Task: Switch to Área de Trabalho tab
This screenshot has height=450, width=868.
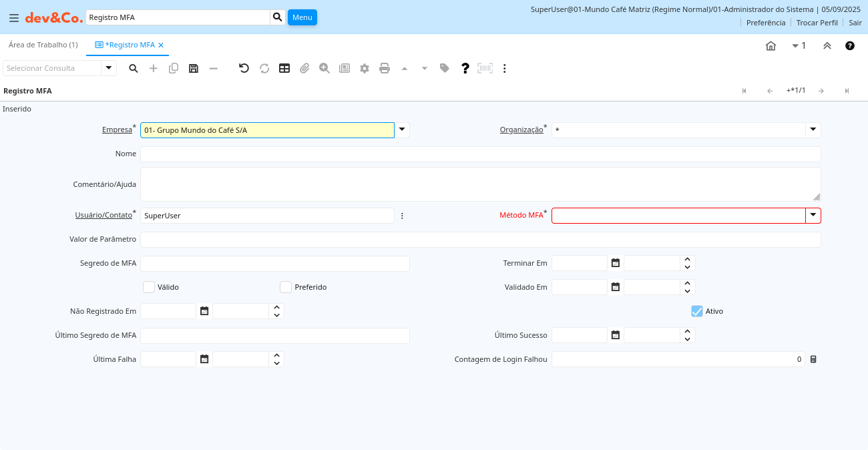Action: click(43, 45)
